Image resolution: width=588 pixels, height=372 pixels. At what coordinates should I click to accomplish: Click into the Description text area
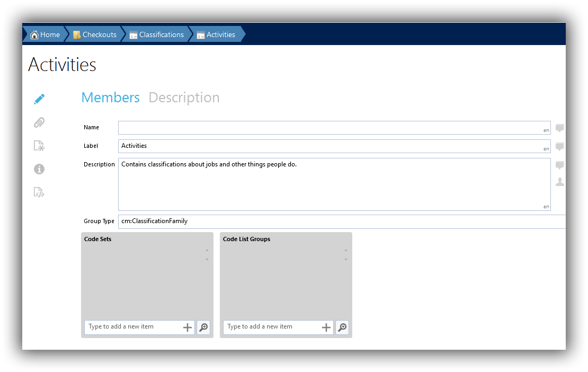tap(334, 184)
